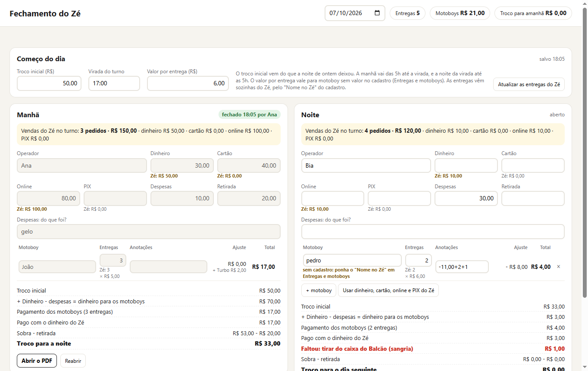Click the Atualizar as entregas do Zé button
The height and width of the screenshot is (371, 588).
pyautogui.click(x=529, y=84)
